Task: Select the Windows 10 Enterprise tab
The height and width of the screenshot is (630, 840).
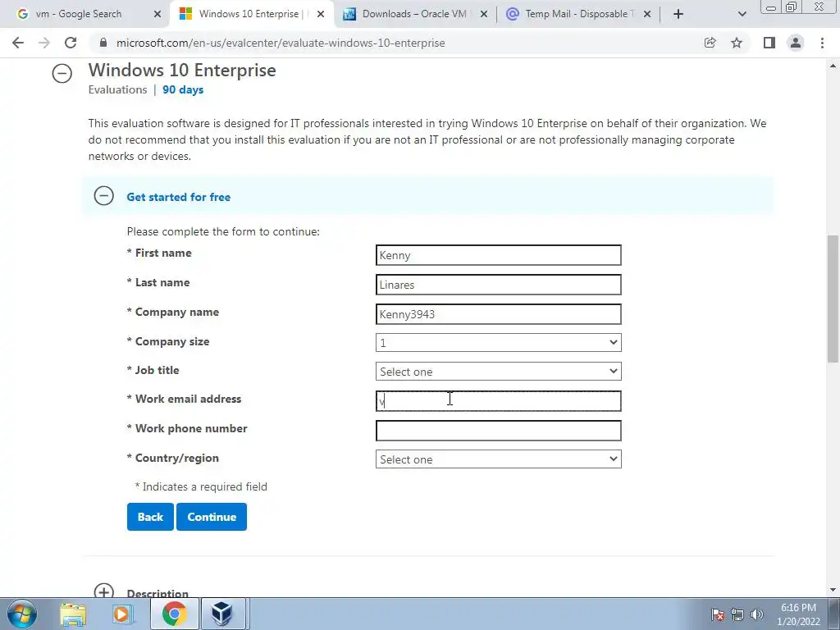Action: point(249,14)
